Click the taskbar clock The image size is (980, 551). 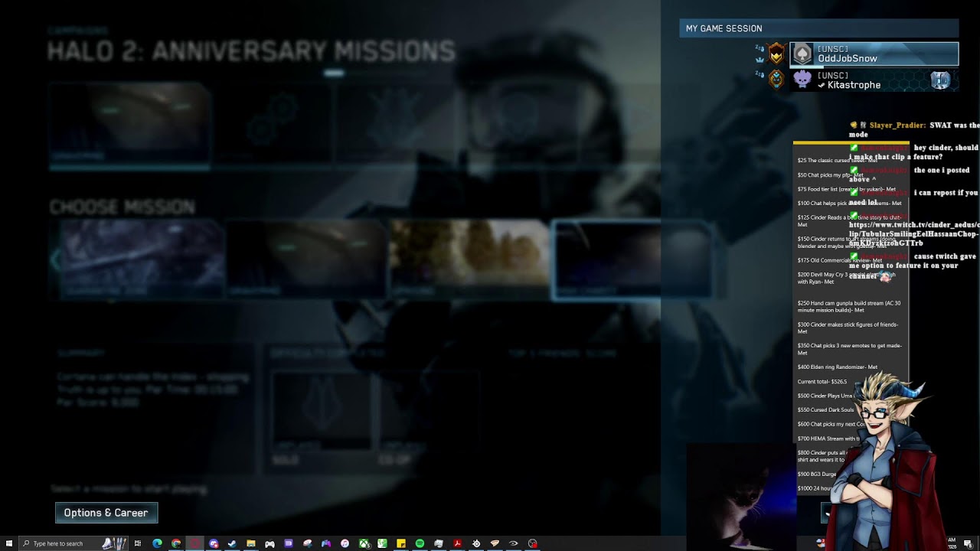[x=952, y=543]
